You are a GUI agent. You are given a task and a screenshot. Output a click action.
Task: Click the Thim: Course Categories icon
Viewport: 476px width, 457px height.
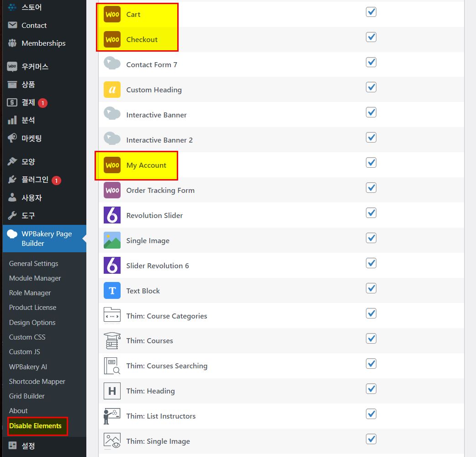(112, 315)
